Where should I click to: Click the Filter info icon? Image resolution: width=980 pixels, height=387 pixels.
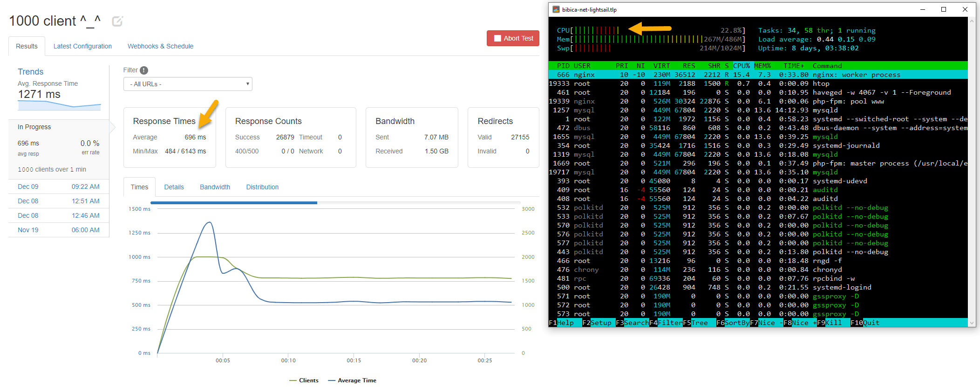144,70
